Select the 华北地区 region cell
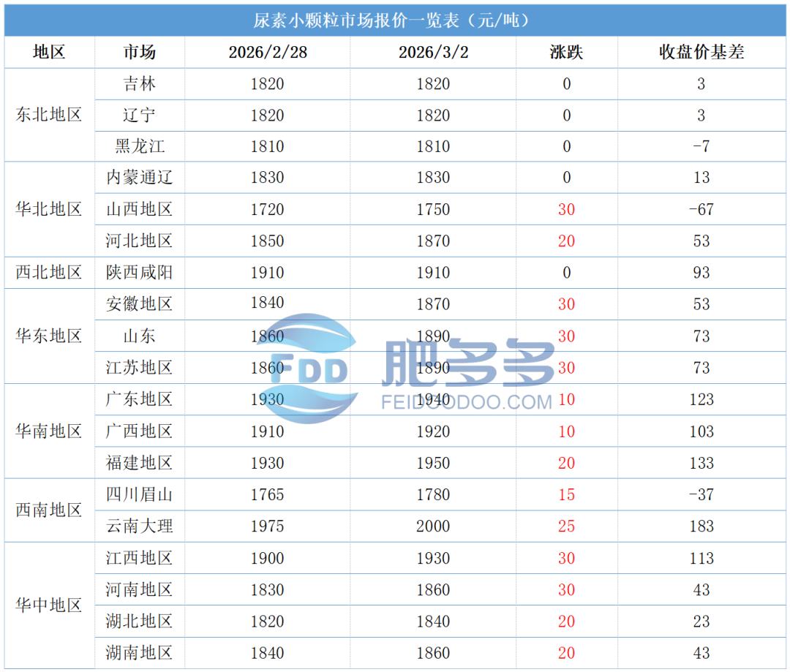The height and width of the screenshot is (672, 790). tap(48, 209)
